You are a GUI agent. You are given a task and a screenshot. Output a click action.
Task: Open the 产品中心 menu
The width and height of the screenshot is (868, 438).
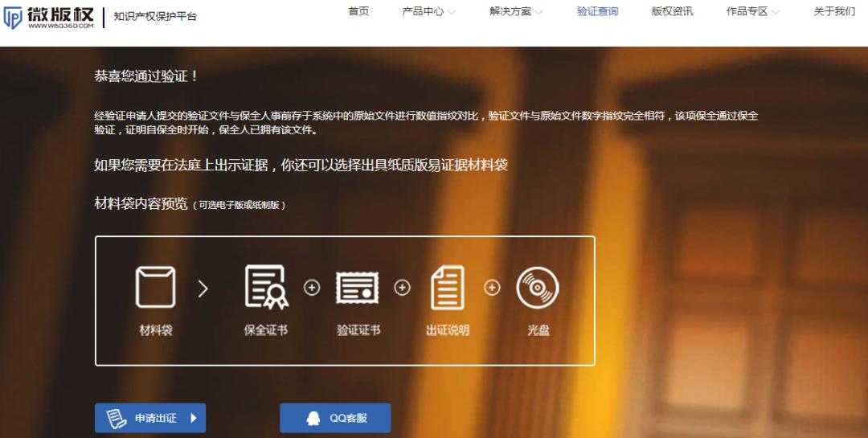coord(423,11)
